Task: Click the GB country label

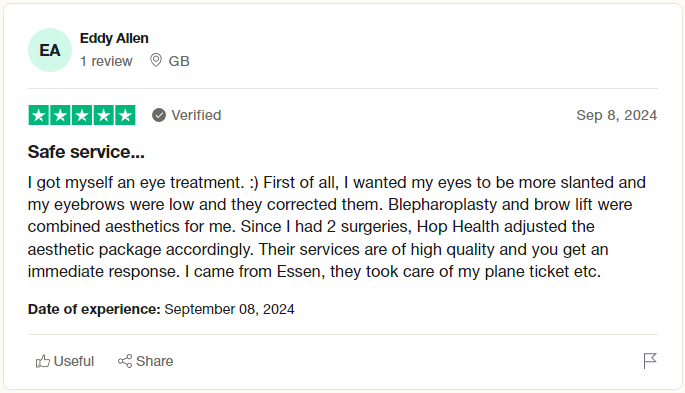Action: coord(179,61)
